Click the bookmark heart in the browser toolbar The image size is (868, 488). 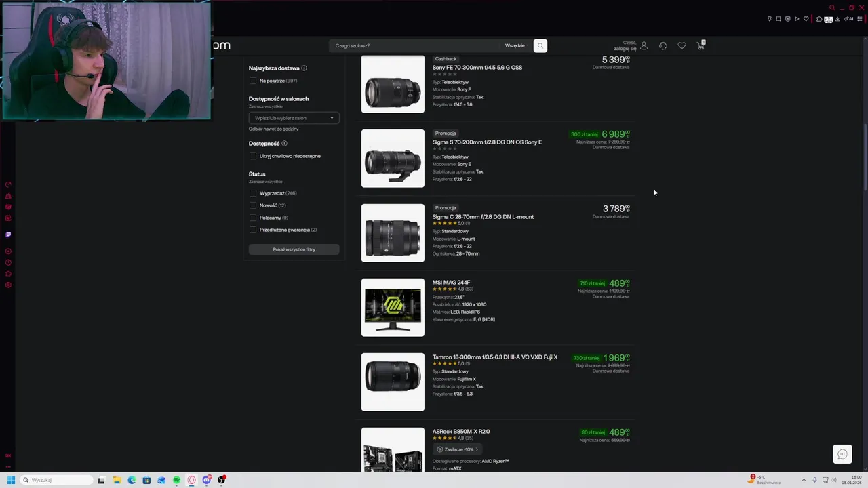[x=806, y=19]
